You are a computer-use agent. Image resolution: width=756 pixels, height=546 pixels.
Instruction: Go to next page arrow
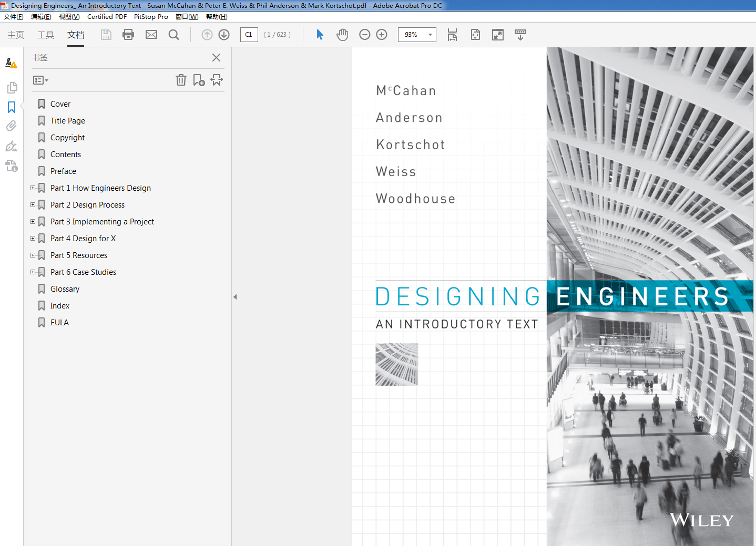pos(224,35)
